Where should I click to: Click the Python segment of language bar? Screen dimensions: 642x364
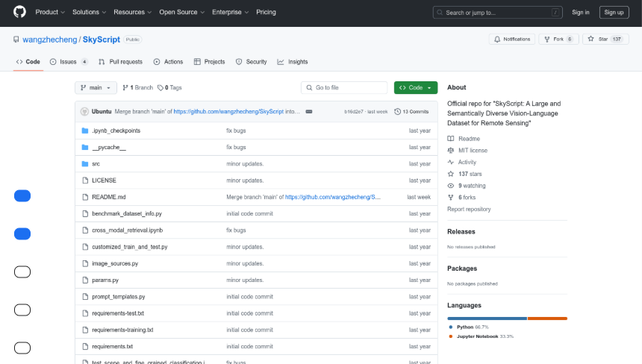click(487, 318)
